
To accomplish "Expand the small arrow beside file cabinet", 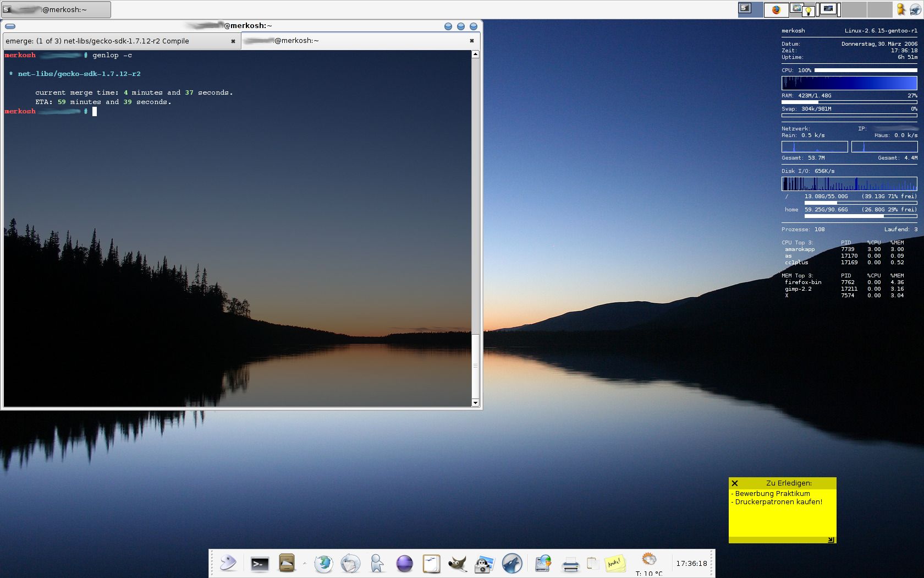I will [x=304, y=563].
